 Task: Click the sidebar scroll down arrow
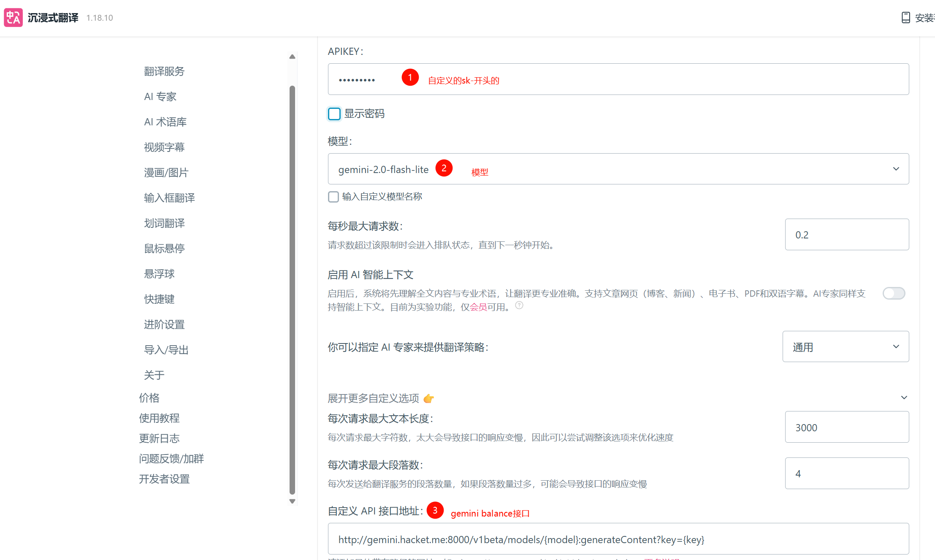pos(292,501)
